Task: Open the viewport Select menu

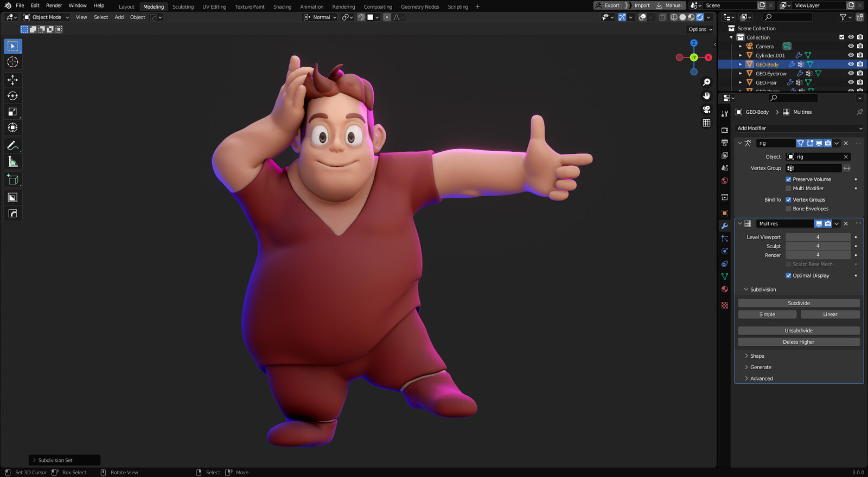Action: pyautogui.click(x=101, y=17)
